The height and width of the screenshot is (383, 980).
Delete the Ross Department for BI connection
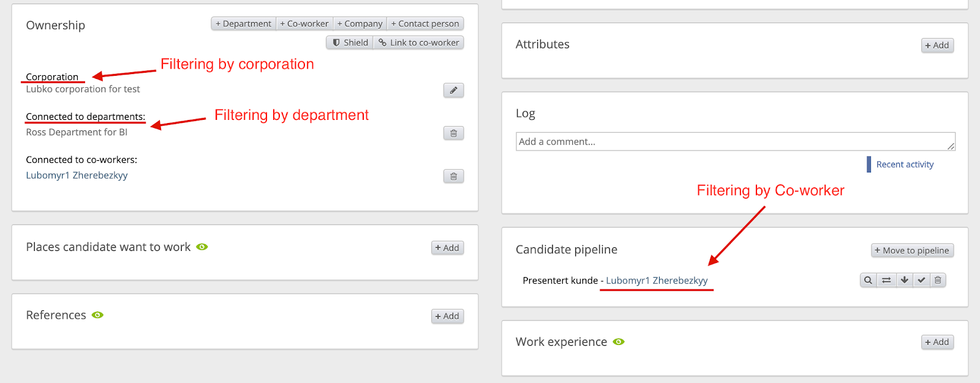click(x=453, y=133)
